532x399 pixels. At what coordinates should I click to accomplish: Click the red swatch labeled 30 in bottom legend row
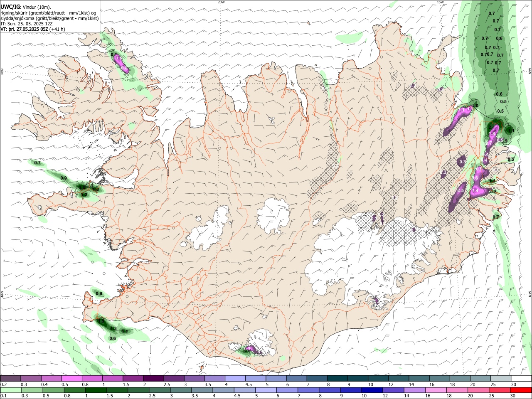[521, 390]
